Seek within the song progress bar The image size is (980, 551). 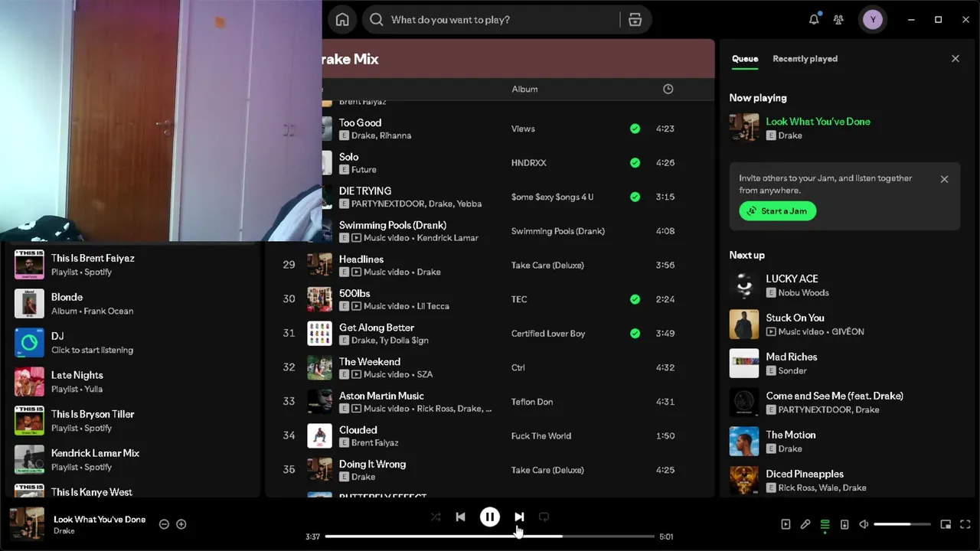pos(490,536)
